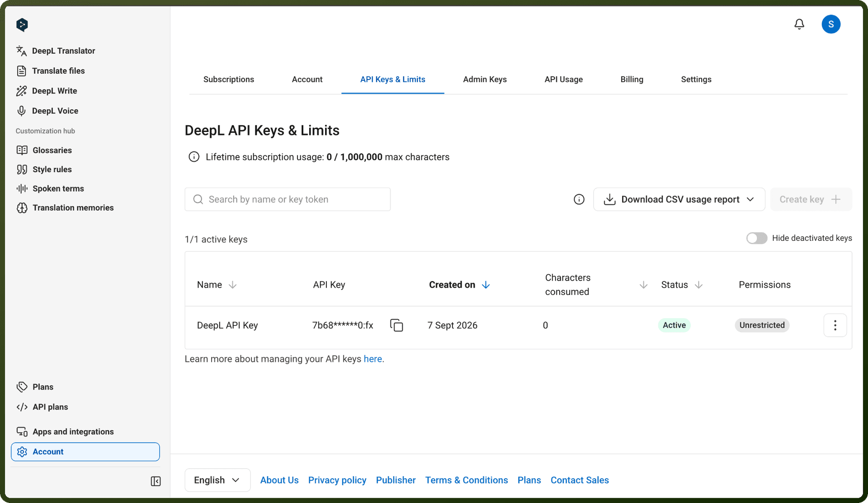This screenshot has height=503, width=868.
Task: Click the API Key column header
Action: click(329, 285)
